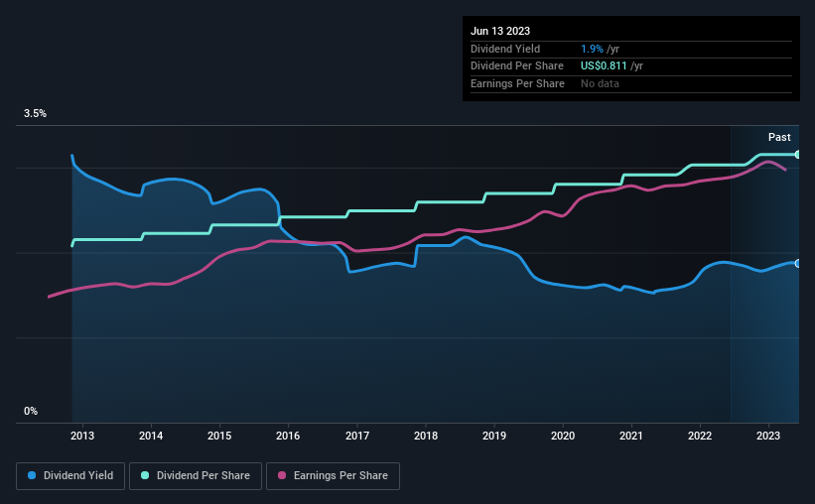Click the 3.5% y-axis label
The image size is (815, 504).
point(35,113)
